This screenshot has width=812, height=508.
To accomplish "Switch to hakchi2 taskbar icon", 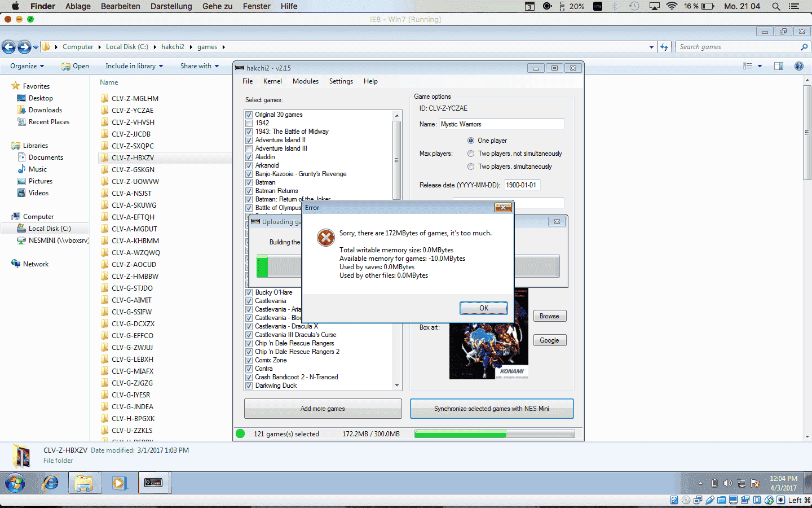I will tap(153, 483).
